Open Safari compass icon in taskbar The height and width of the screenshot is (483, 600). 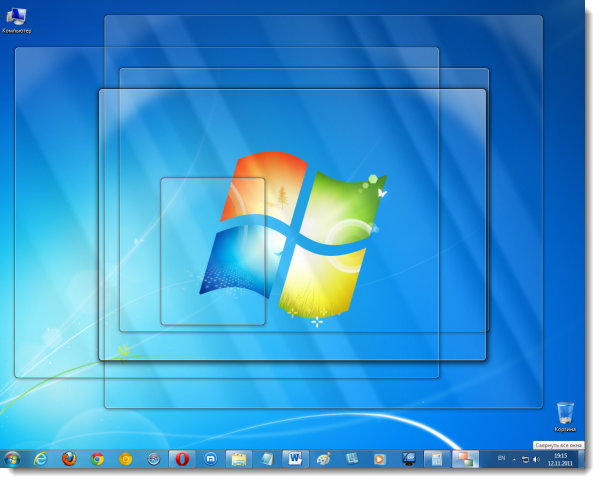click(x=154, y=459)
